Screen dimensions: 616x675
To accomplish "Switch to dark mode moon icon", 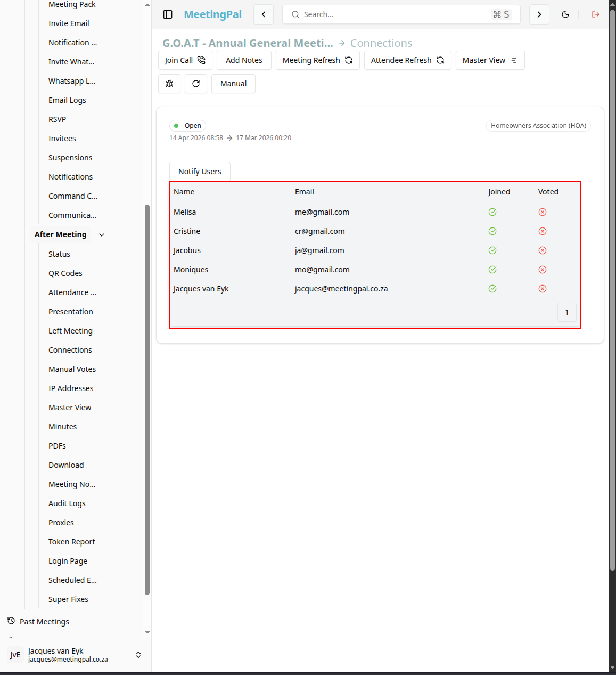I will click(x=565, y=14).
